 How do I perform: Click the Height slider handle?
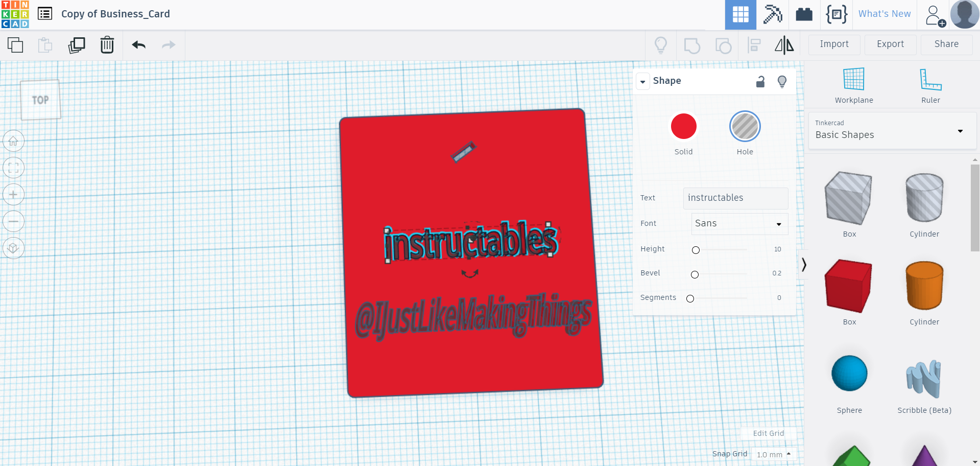[x=696, y=250]
